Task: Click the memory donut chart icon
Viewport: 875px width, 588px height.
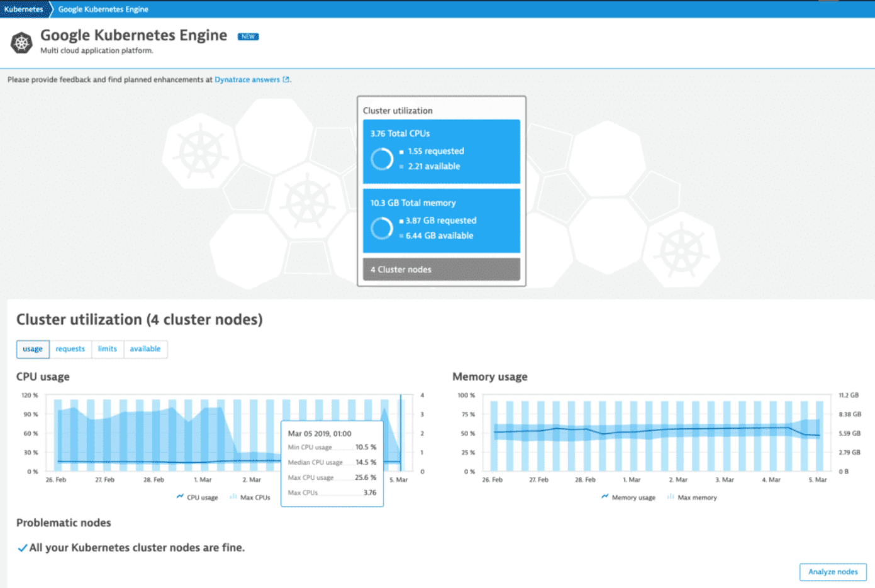Action: (382, 228)
